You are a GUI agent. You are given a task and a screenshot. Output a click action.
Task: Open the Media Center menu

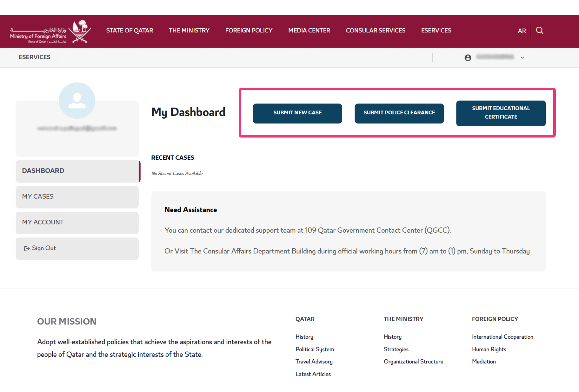pos(309,31)
